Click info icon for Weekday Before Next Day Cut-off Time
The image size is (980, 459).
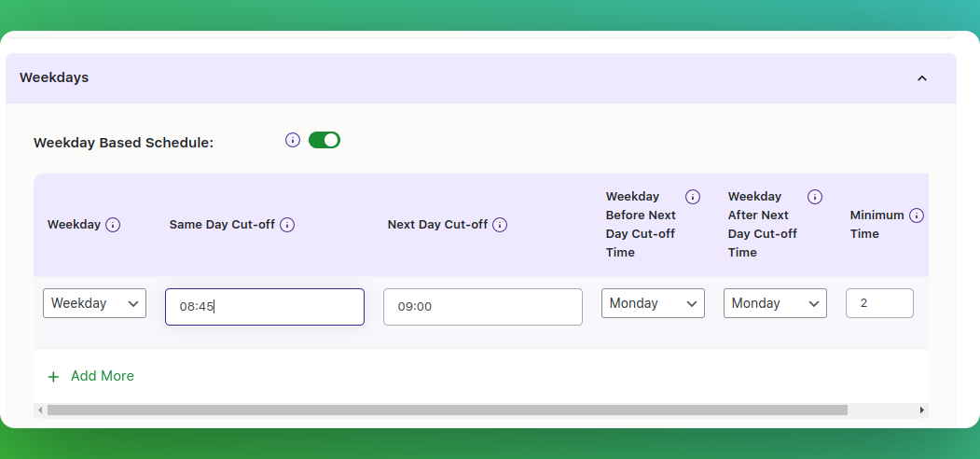(x=693, y=197)
